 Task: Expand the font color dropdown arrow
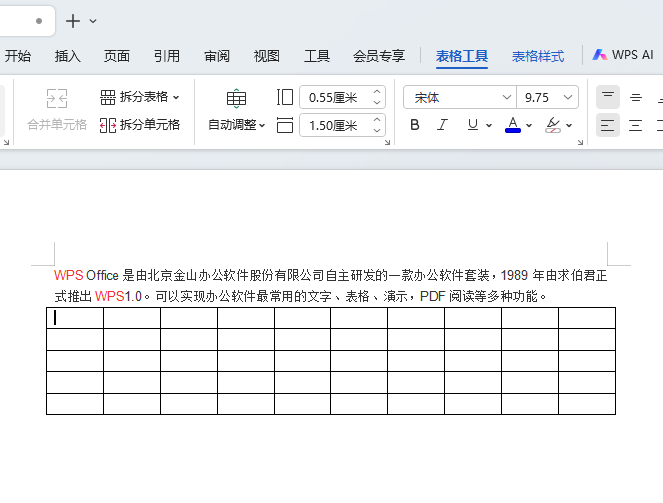(x=529, y=125)
